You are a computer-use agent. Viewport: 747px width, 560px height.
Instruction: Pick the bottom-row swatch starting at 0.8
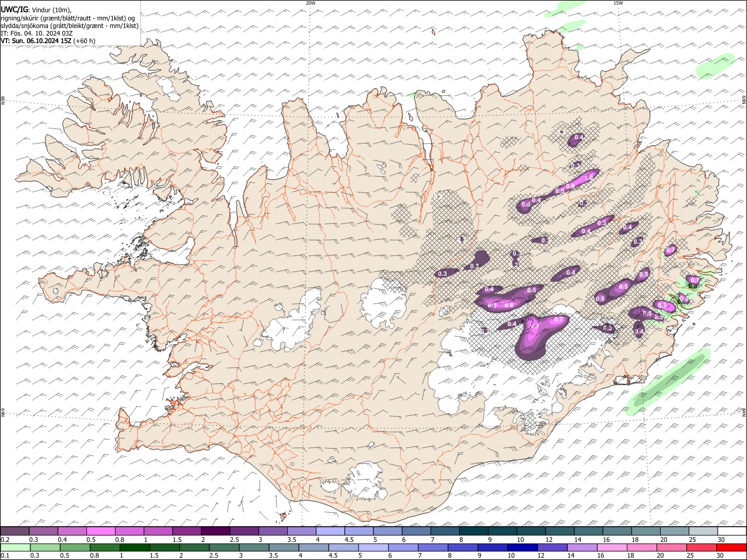104,547
